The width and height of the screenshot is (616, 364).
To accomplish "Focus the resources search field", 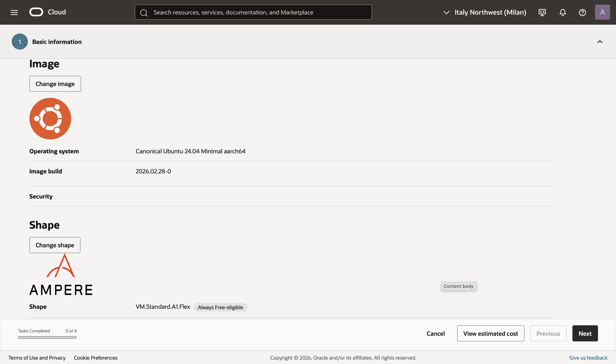I will 258,12.
